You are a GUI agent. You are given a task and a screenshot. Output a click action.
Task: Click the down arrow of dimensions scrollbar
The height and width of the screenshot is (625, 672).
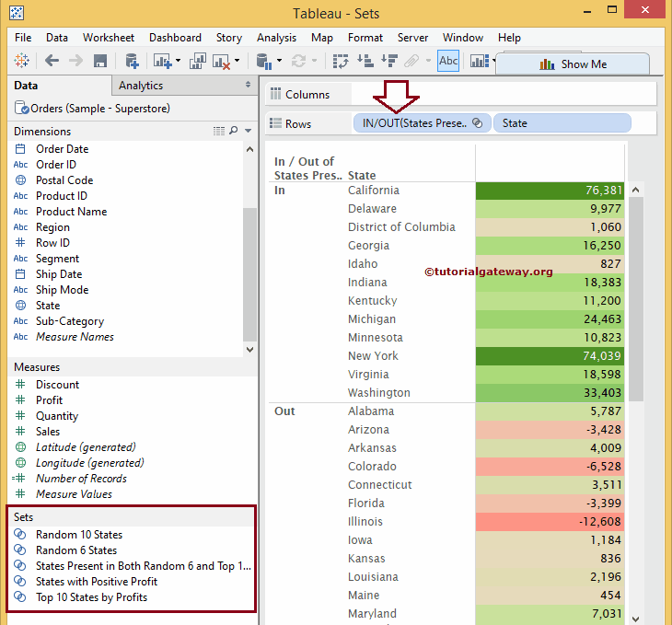click(249, 350)
